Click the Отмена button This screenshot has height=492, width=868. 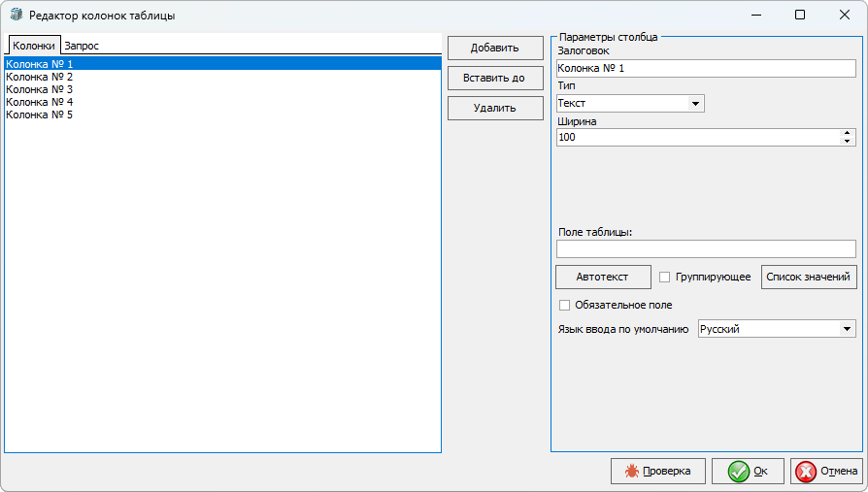coord(826,471)
